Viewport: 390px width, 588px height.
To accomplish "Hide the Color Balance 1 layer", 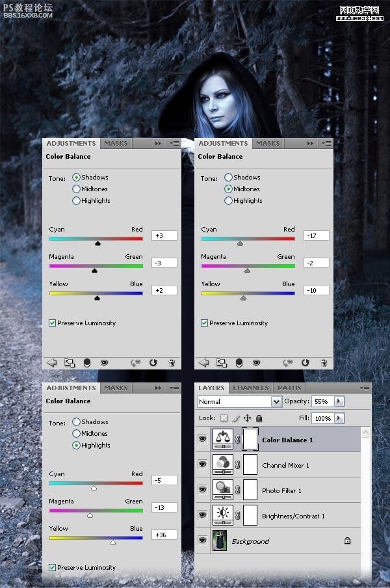I will tap(202, 439).
